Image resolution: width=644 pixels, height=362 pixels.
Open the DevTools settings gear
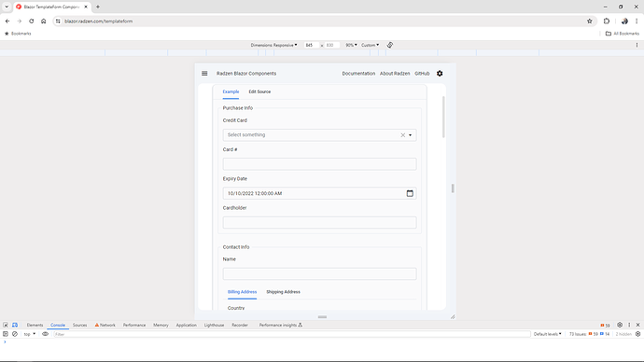pos(620,325)
